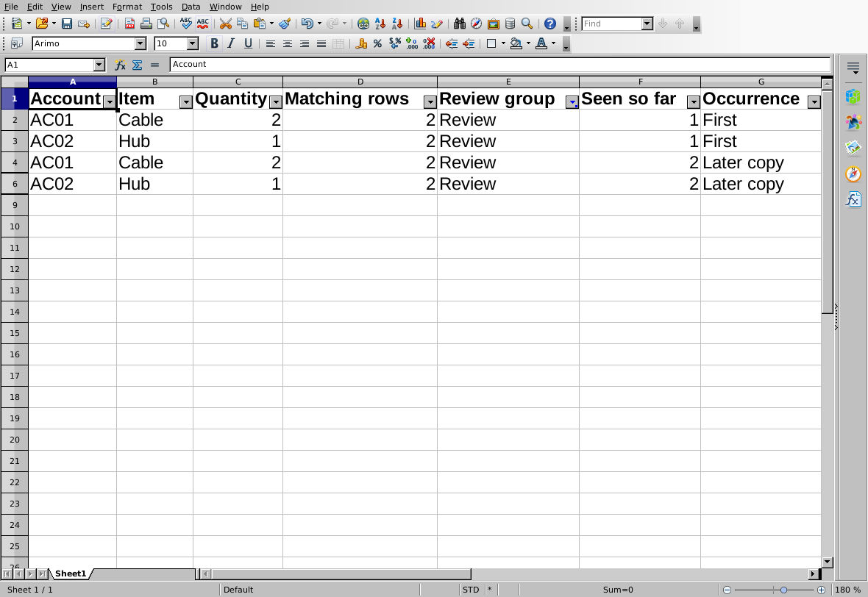Click the 180 % zoom level

click(848, 590)
